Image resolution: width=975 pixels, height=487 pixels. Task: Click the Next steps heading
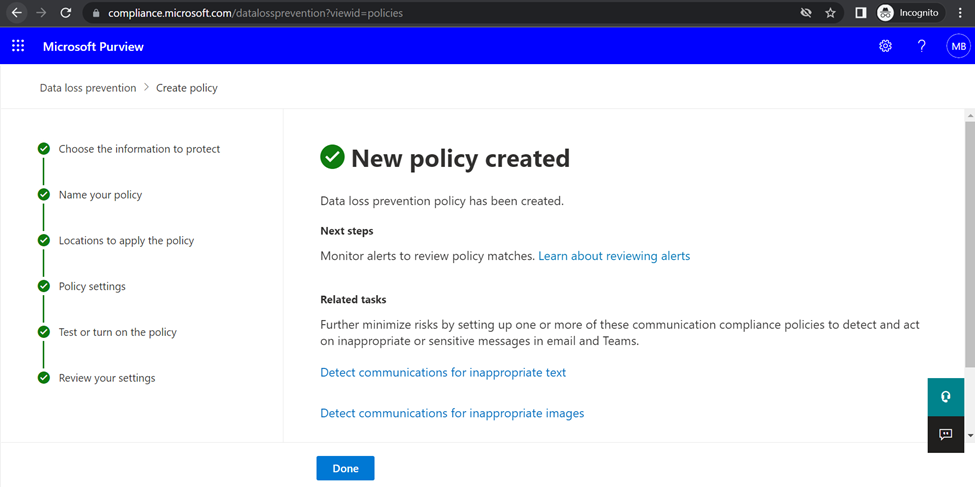[347, 231]
